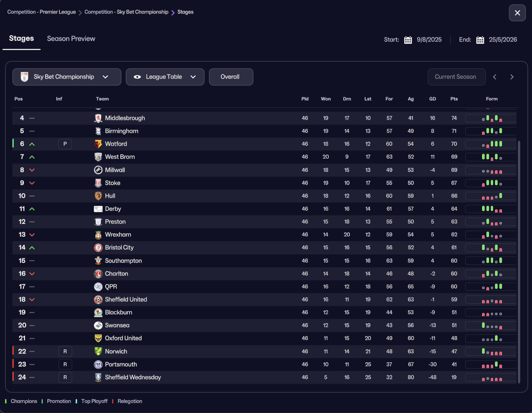This screenshot has width=532, height=413.
Task: Switch to the Season Preview tab
Action: pos(71,39)
